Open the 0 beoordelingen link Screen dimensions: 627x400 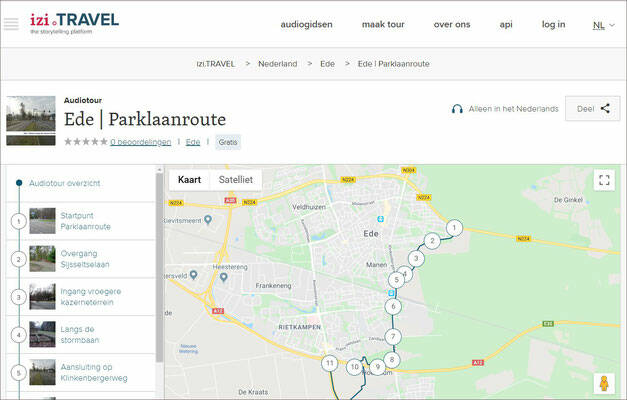[140, 142]
